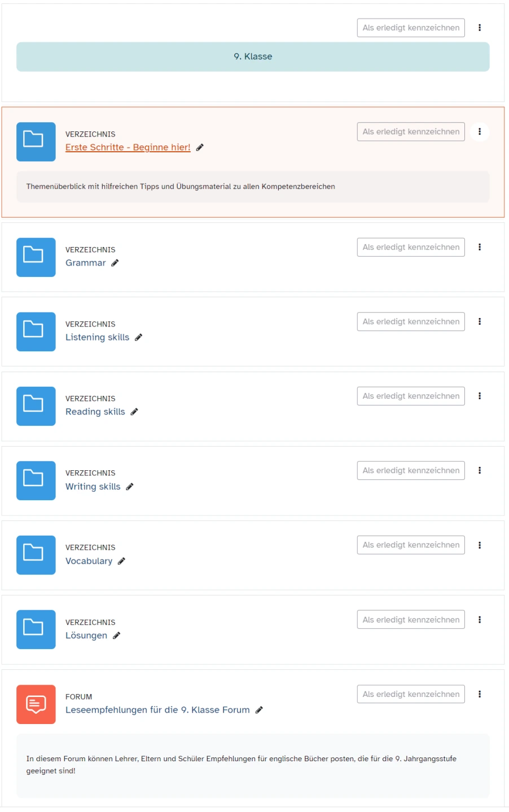Open the Lösungen three-dot actions menu
Screen dimensions: 509x812
480,620
